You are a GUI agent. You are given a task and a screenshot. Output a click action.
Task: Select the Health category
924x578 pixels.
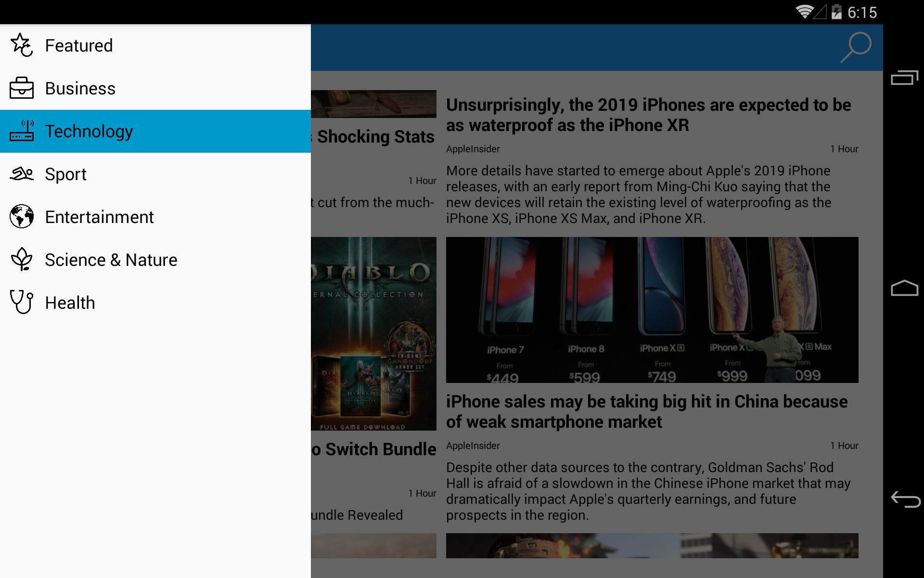tap(155, 302)
